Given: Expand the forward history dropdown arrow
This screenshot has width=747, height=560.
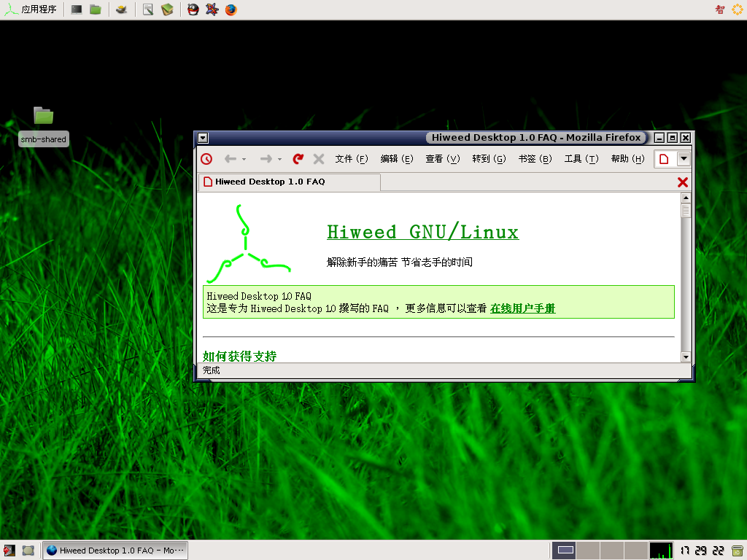Looking at the screenshot, I should [x=279, y=160].
